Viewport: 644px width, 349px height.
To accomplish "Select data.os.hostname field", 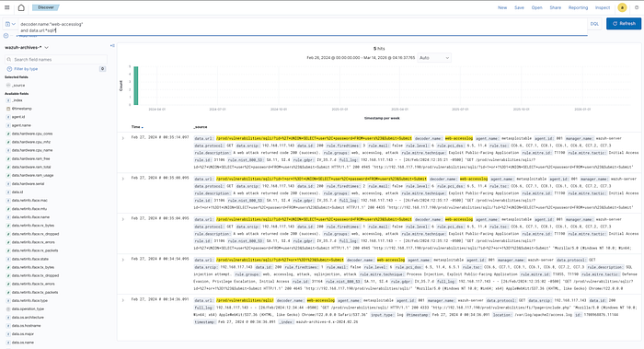I will 27,326.
